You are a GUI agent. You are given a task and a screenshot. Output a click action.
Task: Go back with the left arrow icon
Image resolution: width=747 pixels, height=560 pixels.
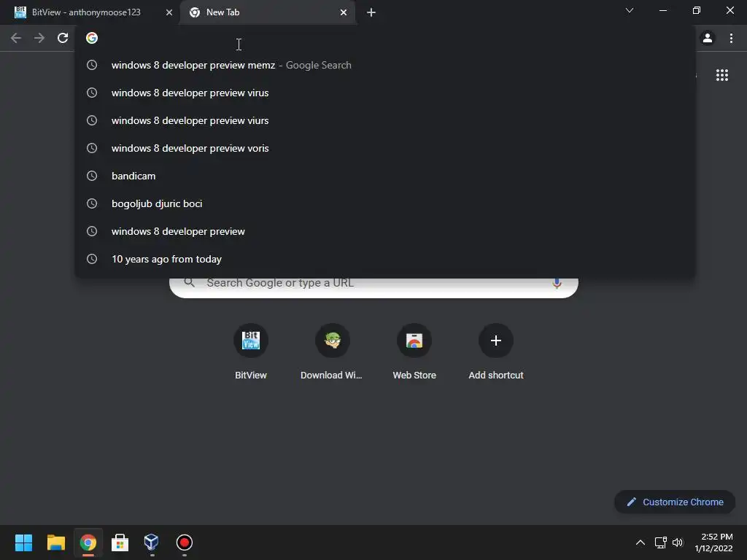click(16, 38)
